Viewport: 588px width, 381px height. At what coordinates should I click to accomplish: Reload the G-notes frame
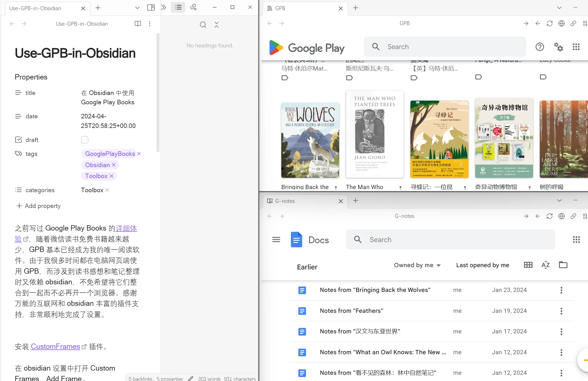point(550,216)
